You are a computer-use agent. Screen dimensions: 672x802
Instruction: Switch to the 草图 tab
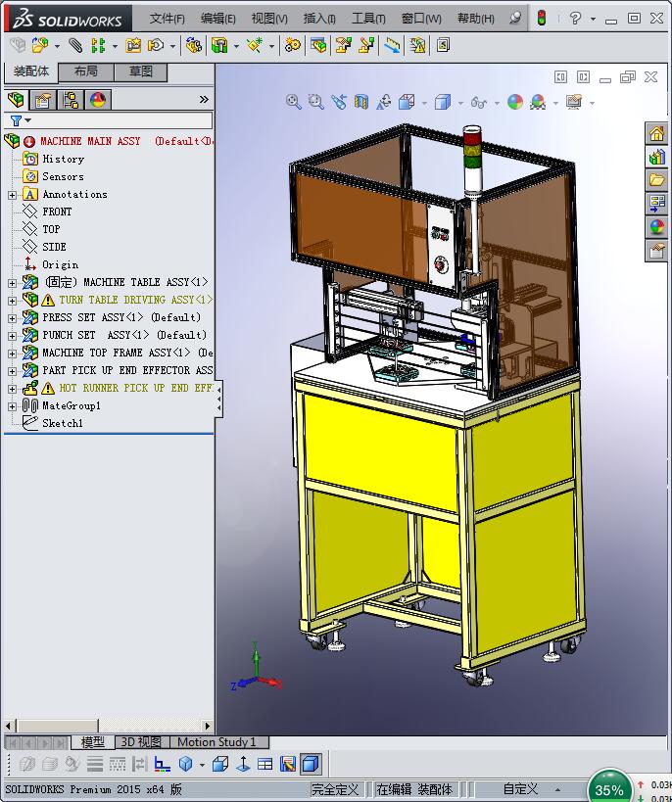[141, 71]
